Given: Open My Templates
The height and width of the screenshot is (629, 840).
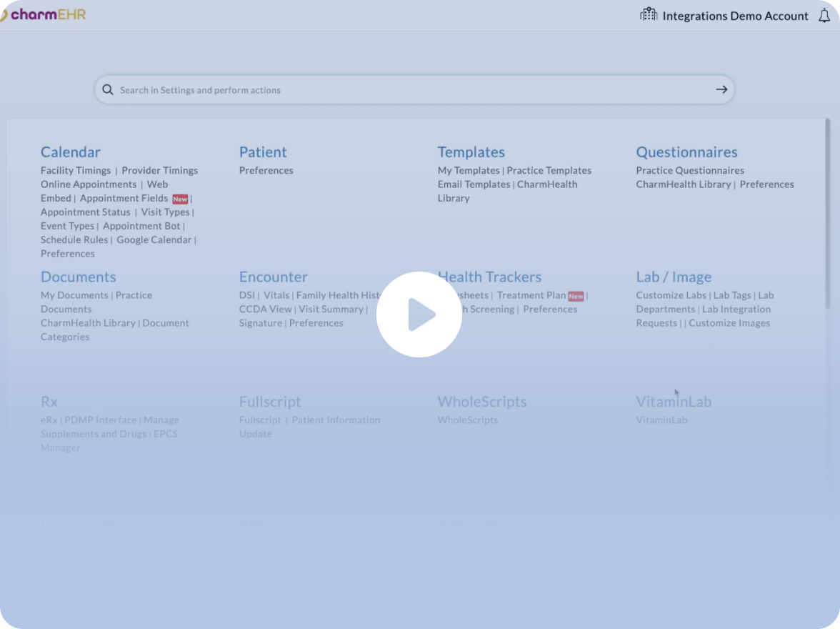Looking at the screenshot, I should [x=469, y=170].
